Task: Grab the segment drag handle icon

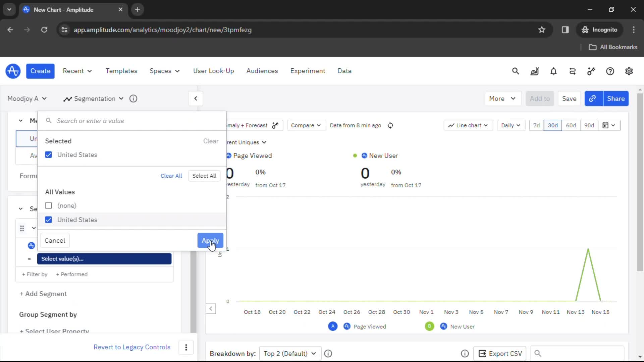Action: tap(22, 228)
